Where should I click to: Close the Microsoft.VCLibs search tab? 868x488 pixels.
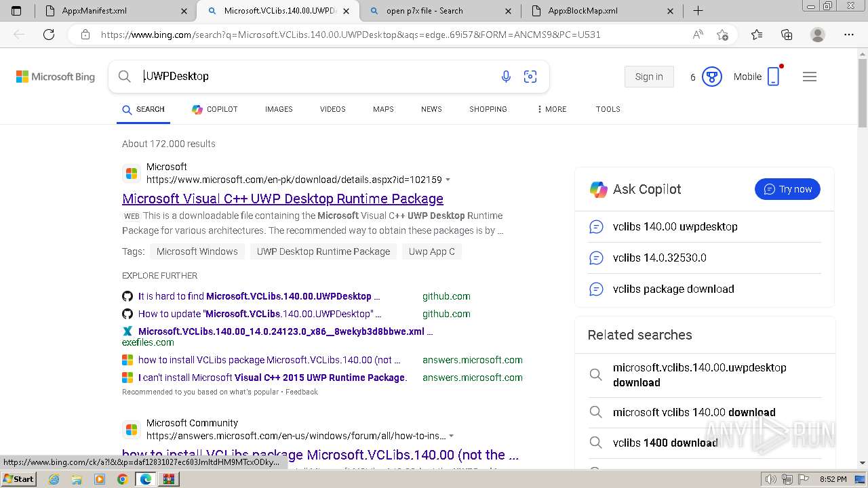click(x=347, y=11)
